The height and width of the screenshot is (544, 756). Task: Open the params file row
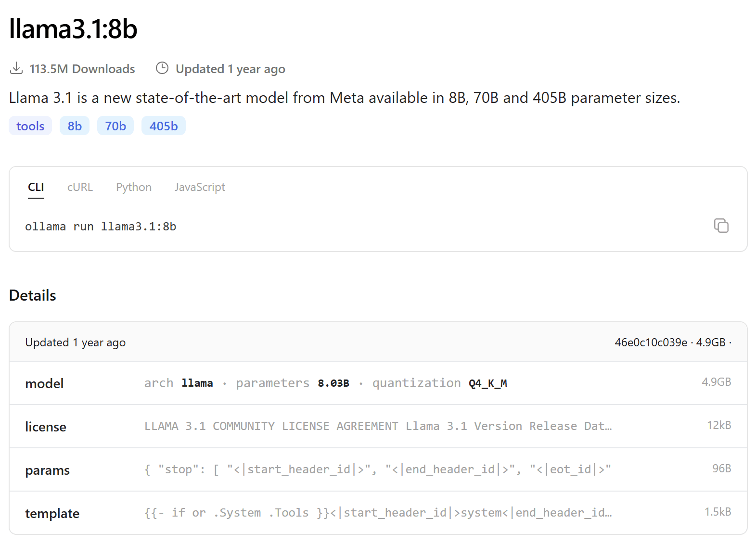pyautogui.click(x=47, y=470)
